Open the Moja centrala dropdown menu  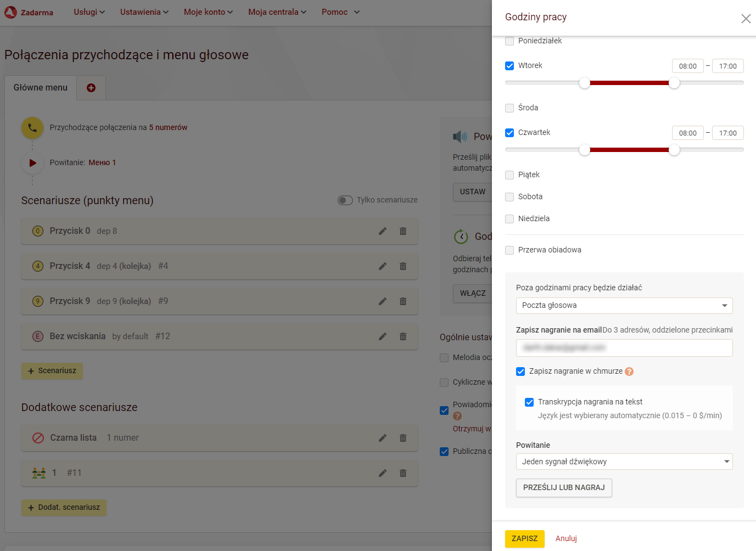[277, 12]
